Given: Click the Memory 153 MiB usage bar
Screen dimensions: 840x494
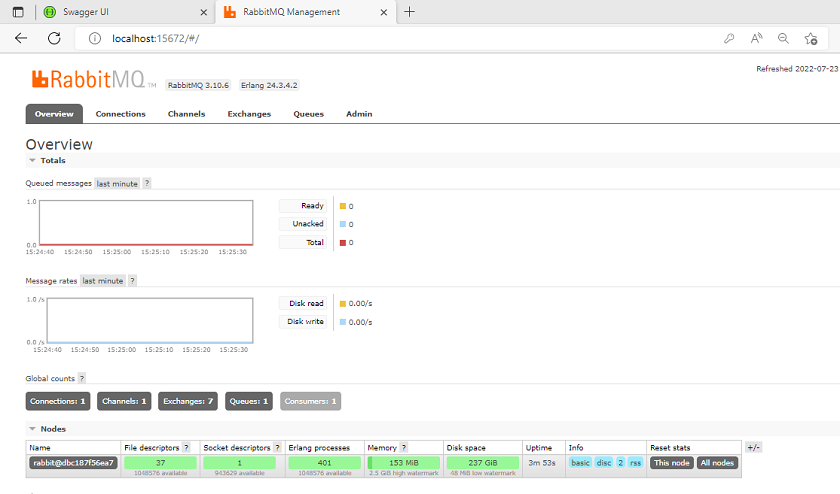Looking at the screenshot, I should click(404, 462).
